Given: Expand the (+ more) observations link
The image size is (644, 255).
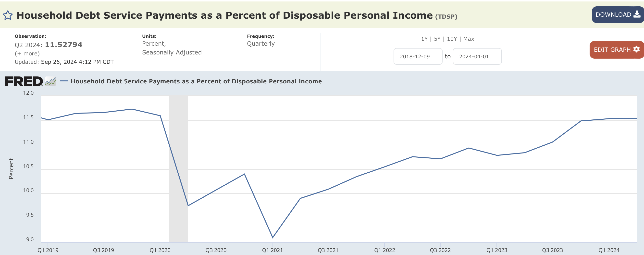Looking at the screenshot, I should [x=27, y=53].
